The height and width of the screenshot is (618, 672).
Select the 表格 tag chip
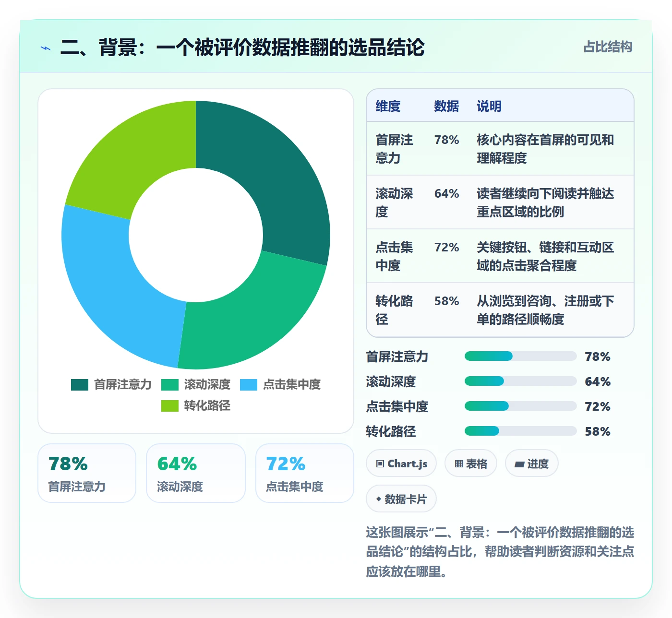(x=471, y=463)
